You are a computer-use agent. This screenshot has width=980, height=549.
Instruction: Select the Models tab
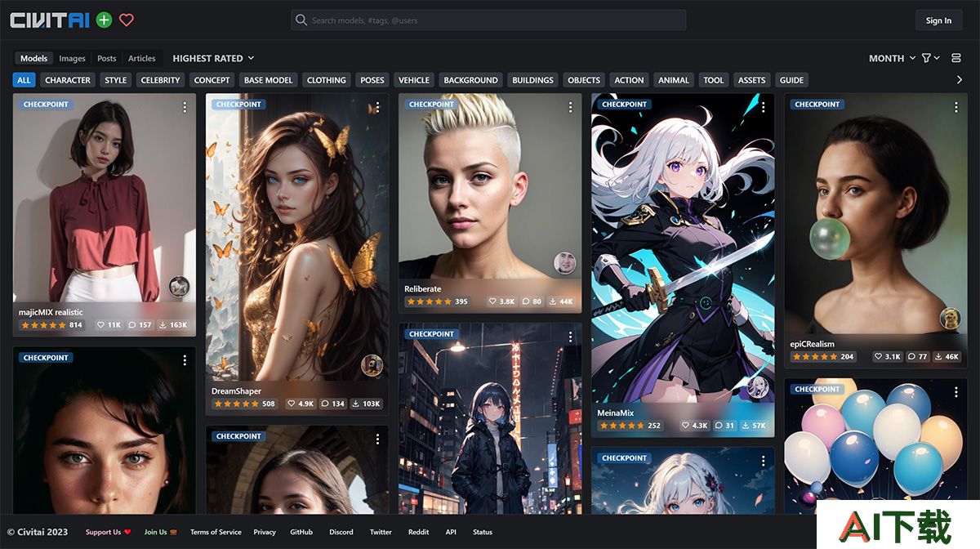(x=34, y=58)
